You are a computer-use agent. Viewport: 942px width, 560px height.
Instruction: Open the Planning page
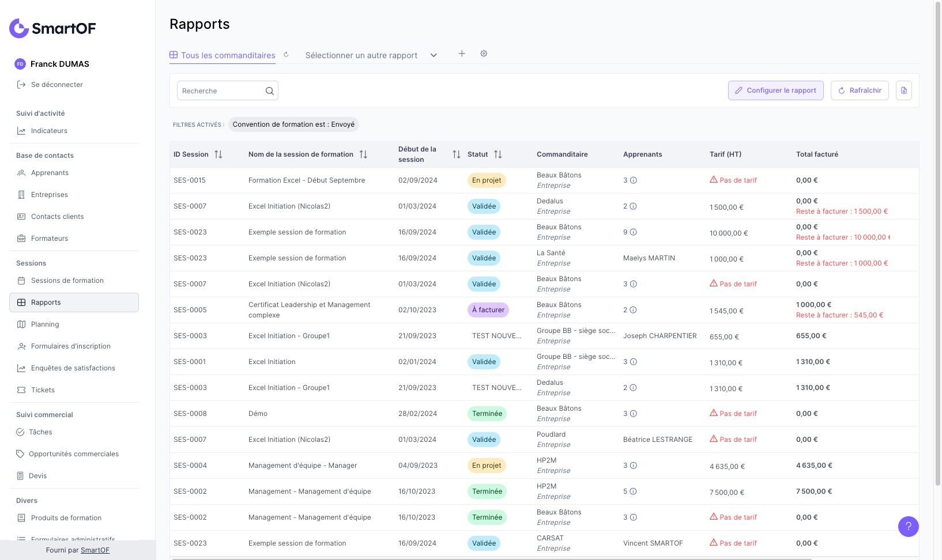pos(45,324)
